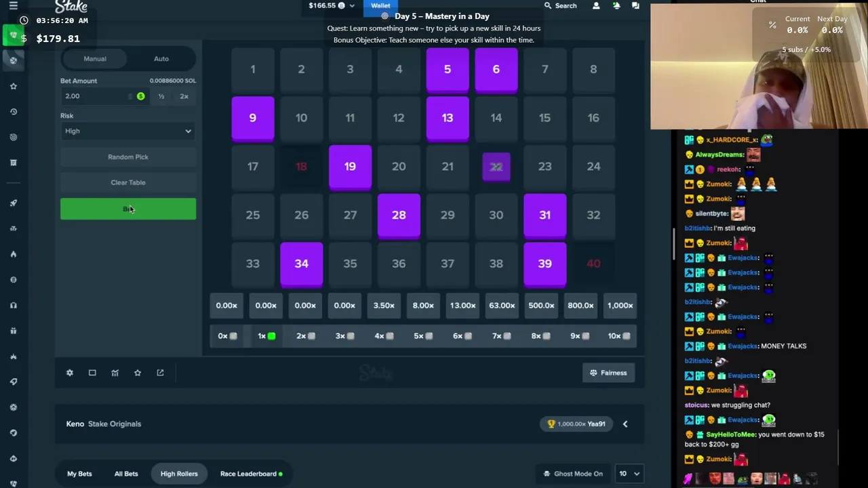Click the green dollar currency icon in bet field
Viewport: 868px width, 488px height.
[140, 96]
